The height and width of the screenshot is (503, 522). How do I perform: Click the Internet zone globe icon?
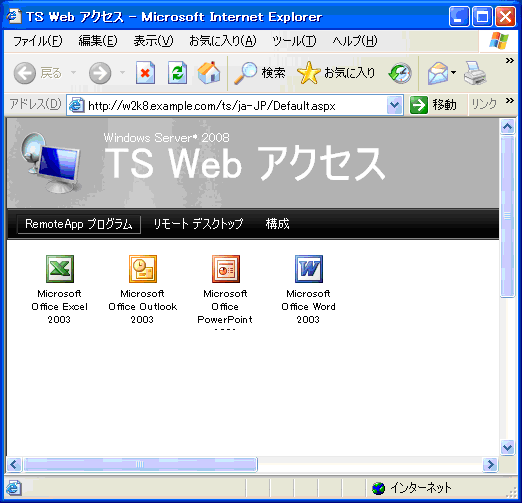click(378, 489)
